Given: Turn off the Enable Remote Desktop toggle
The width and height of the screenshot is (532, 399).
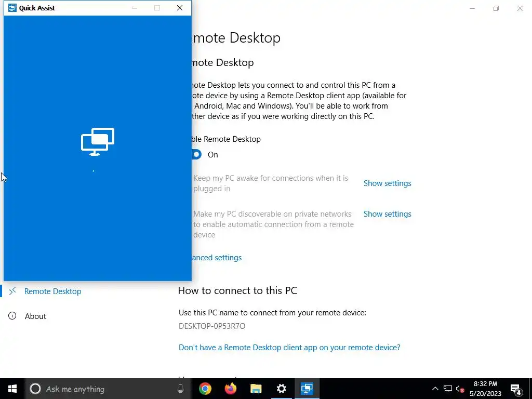Looking at the screenshot, I should (196, 155).
